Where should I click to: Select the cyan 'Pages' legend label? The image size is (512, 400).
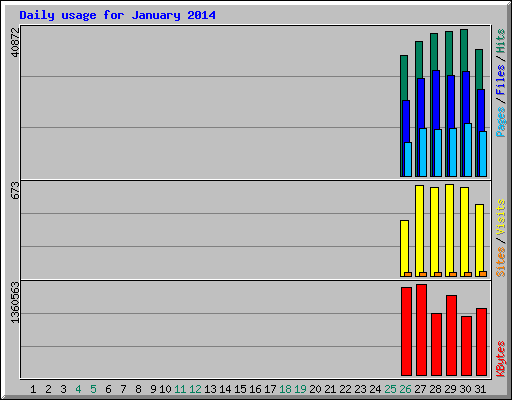[501, 122]
